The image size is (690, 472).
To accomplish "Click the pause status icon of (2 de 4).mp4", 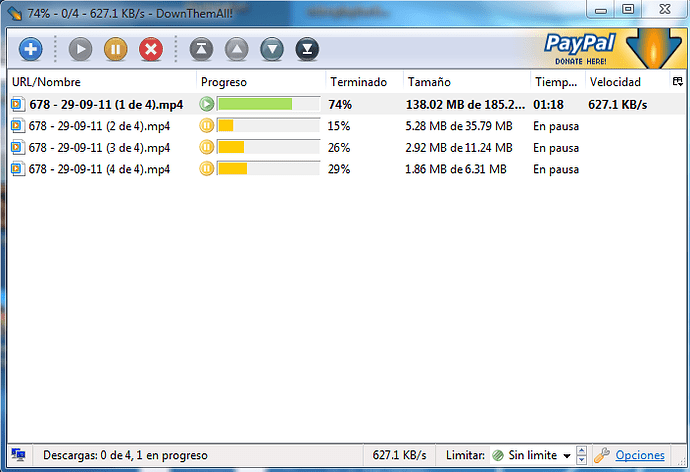I will tap(206, 126).
